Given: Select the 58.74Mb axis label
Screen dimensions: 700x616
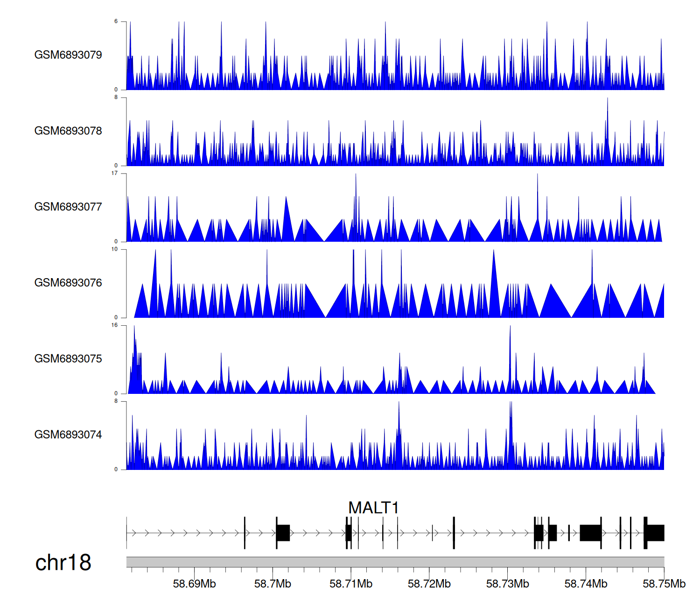Looking at the screenshot, I should 586,584.
